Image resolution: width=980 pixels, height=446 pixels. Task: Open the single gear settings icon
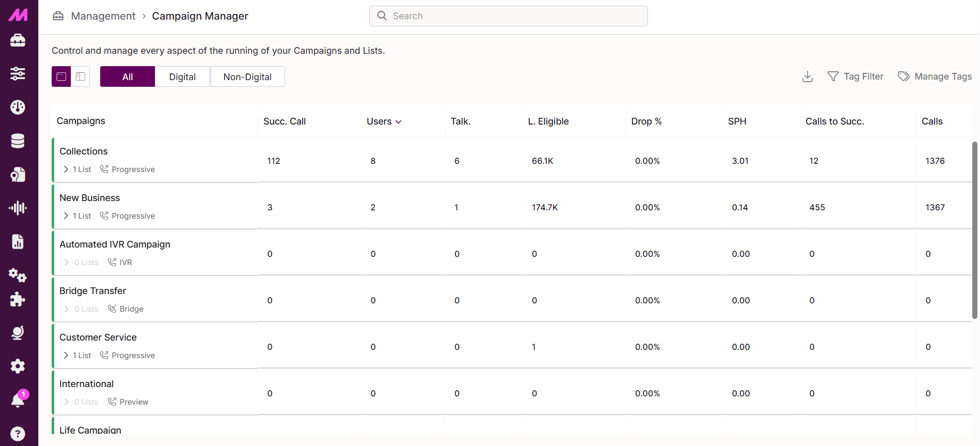18,366
